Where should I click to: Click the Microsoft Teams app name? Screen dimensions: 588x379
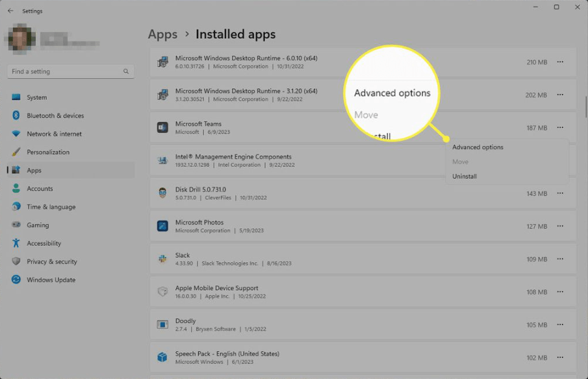pyautogui.click(x=198, y=123)
